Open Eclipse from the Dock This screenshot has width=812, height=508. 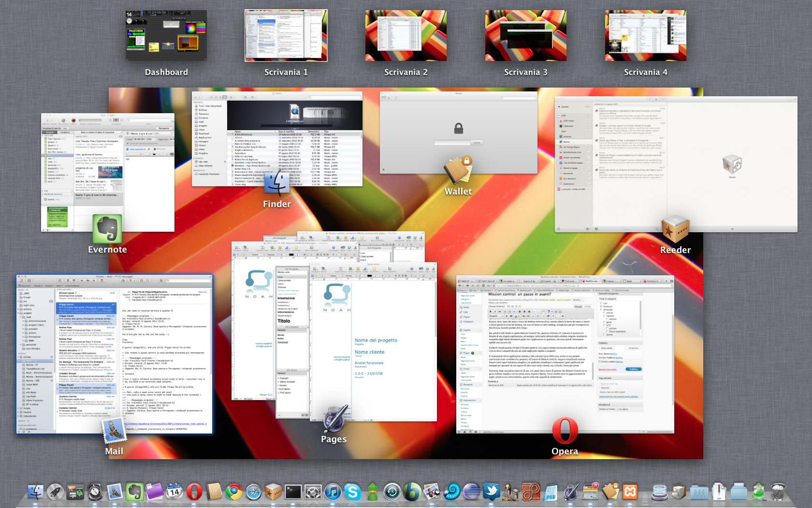[472, 492]
